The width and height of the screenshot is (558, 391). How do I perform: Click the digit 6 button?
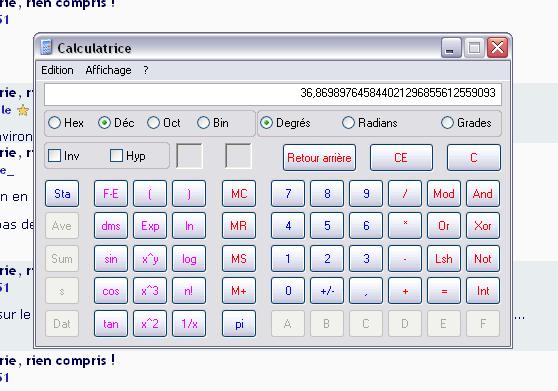coord(366,226)
